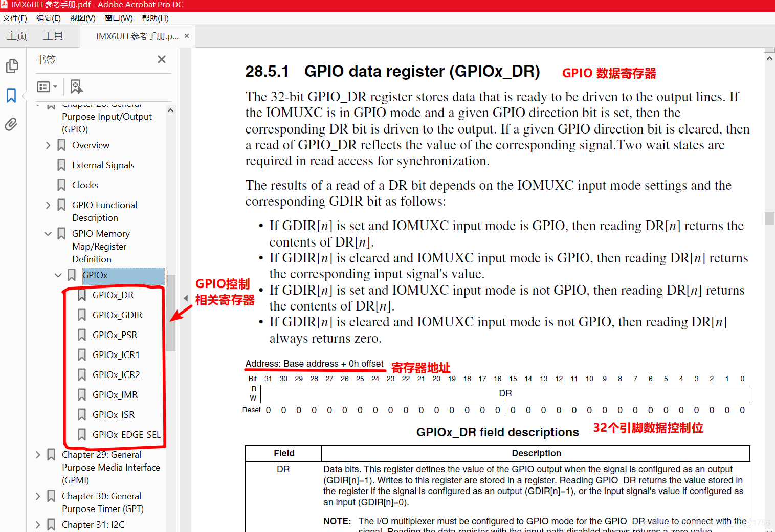Expand Chapter 30 GPT bookmark
The height and width of the screenshot is (532, 775).
[x=38, y=496]
